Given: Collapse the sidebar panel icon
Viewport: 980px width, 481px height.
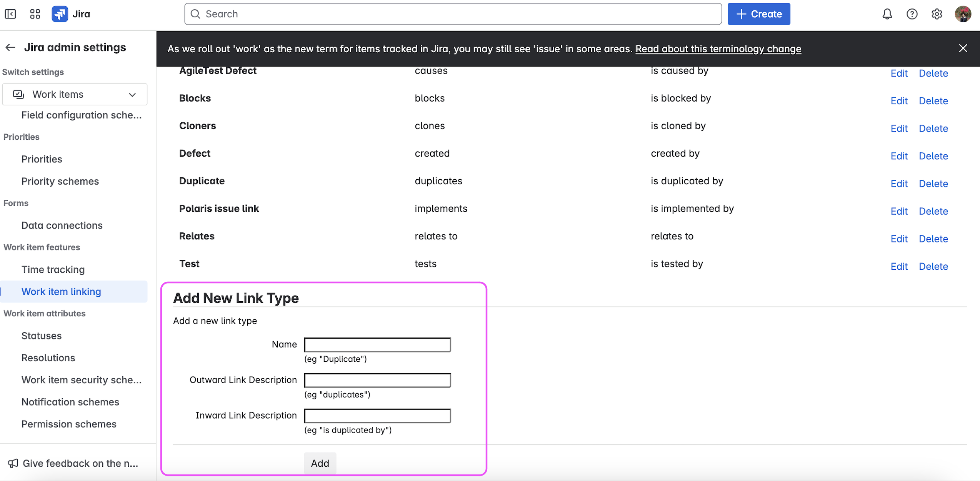Looking at the screenshot, I should (10, 14).
